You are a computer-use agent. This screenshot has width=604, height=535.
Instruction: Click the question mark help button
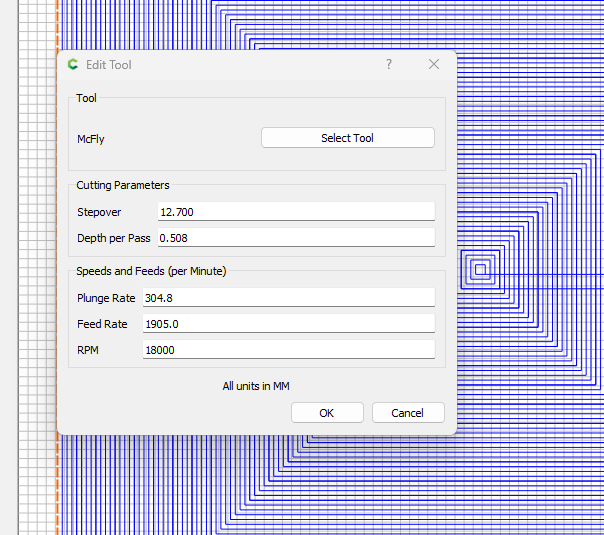[x=389, y=64]
